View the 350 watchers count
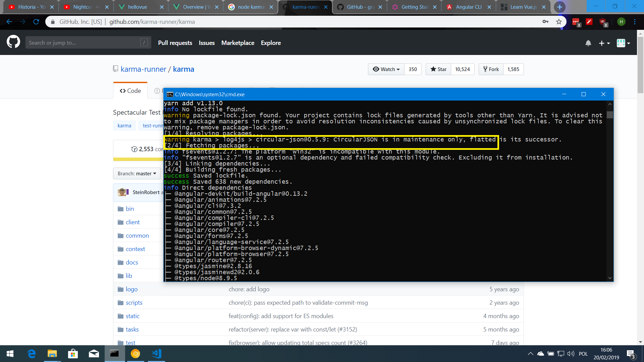Image resolution: width=644 pixels, height=362 pixels. coord(413,69)
